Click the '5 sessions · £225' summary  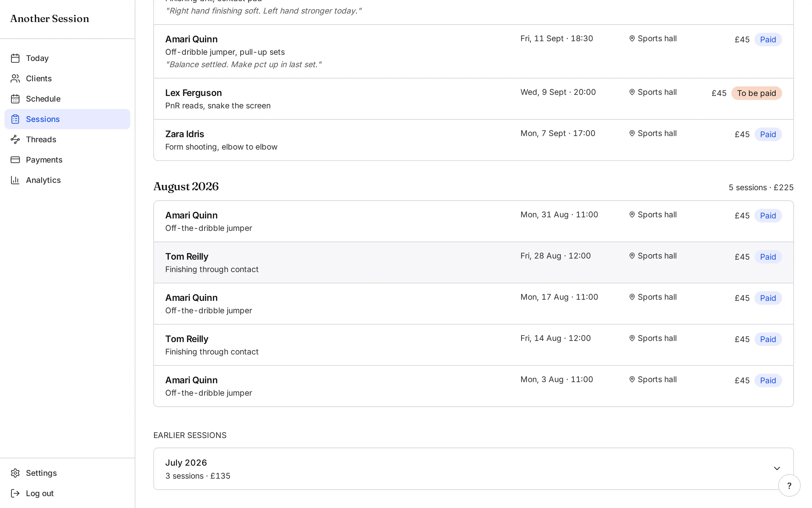[x=761, y=187]
